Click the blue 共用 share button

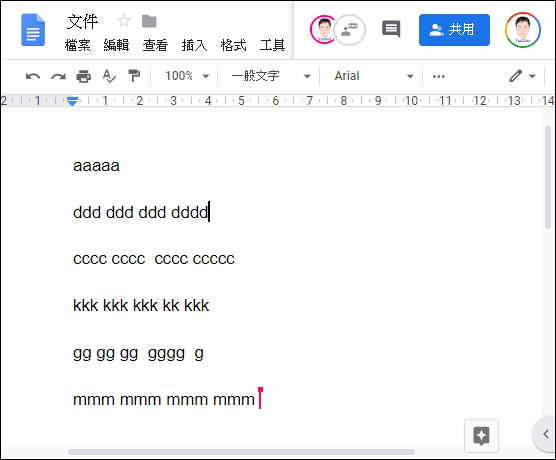coord(454,30)
